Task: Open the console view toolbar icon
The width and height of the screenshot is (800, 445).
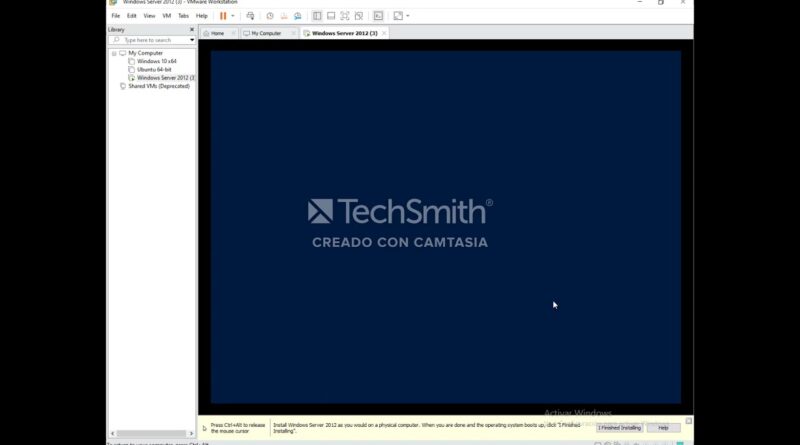Action: point(378,16)
